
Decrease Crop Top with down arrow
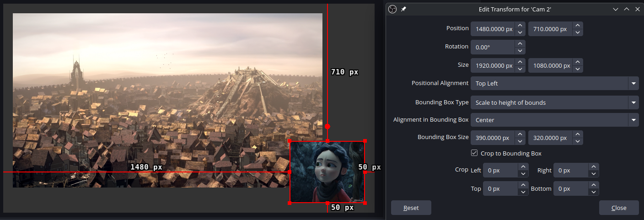coord(523,192)
